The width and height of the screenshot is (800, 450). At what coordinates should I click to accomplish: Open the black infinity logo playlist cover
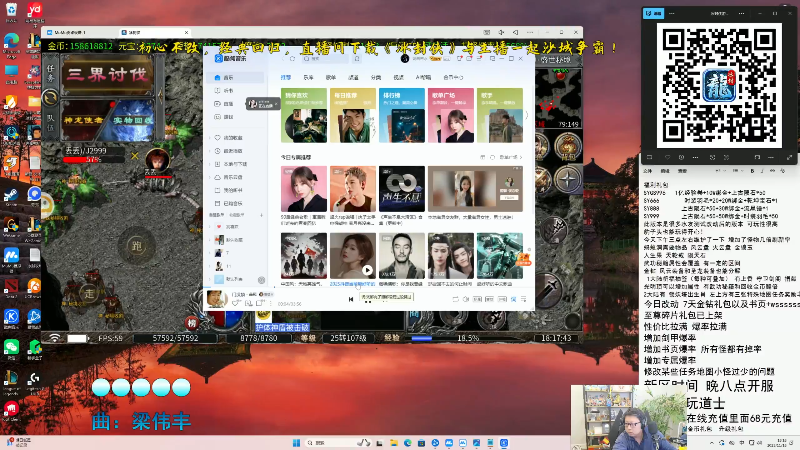click(402, 189)
